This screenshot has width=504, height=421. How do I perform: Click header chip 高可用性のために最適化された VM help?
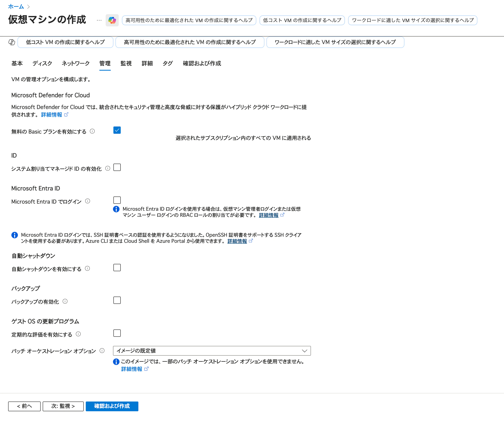tap(189, 20)
